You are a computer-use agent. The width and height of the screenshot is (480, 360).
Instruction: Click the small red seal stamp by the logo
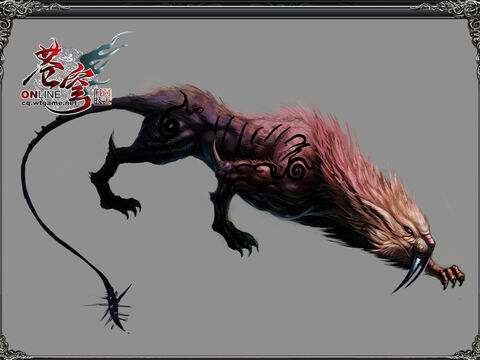103,97
